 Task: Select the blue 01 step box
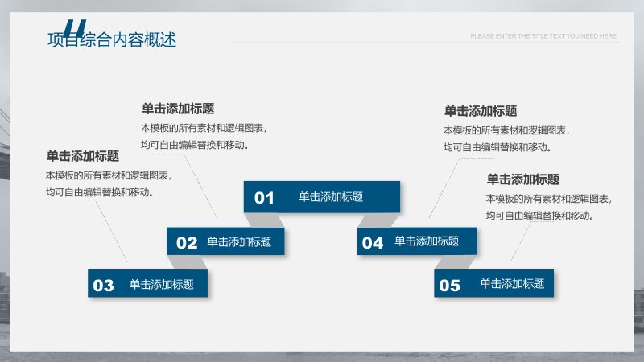321,196
